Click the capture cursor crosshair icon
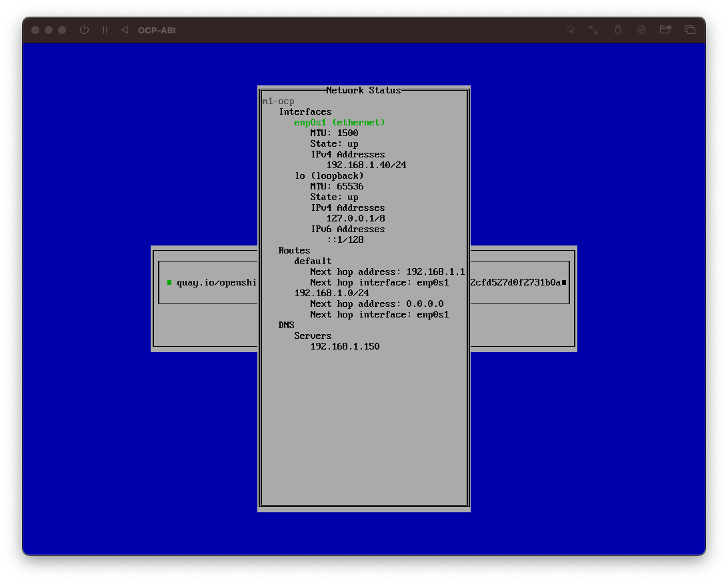728x583 pixels. tap(570, 30)
